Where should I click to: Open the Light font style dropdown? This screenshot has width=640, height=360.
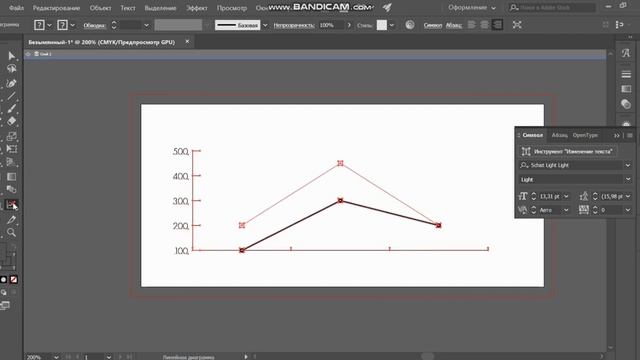click(x=628, y=180)
